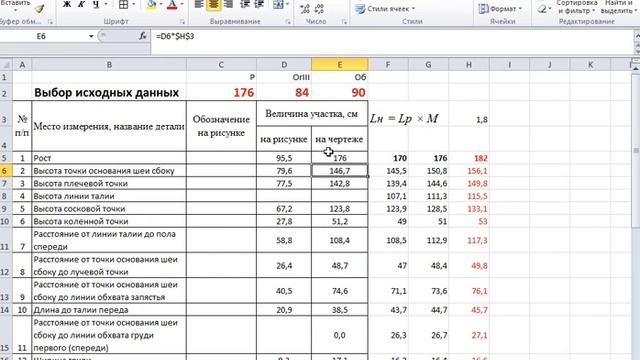Click value 142,8 in column E
The image size is (640, 360).
click(x=340, y=183)
